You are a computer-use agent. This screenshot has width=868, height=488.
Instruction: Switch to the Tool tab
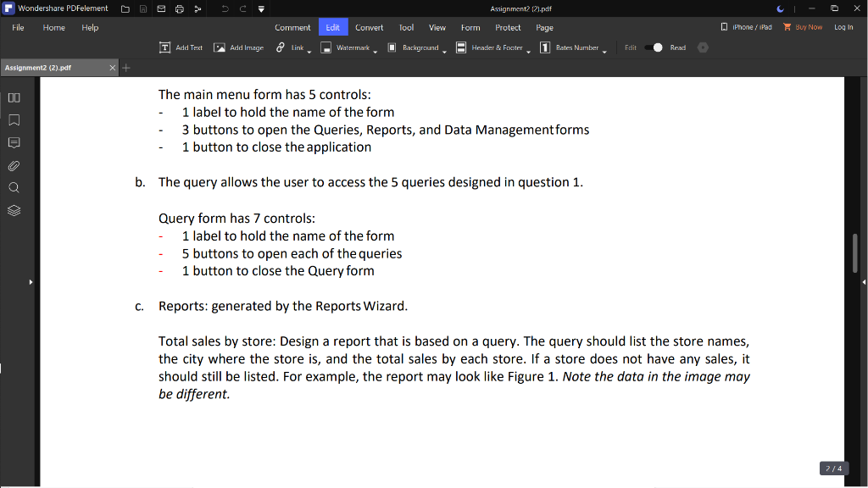tap(406, 27)
